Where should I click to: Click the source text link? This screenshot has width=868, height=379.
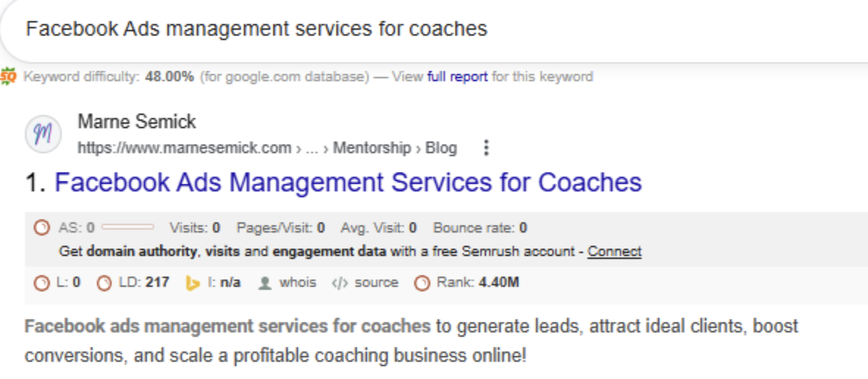[x=377, y=283]
